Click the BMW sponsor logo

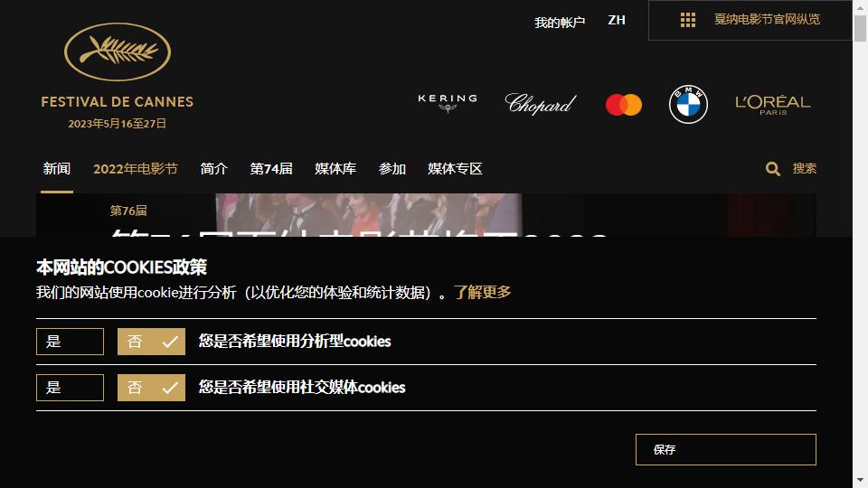coord(688,104)
